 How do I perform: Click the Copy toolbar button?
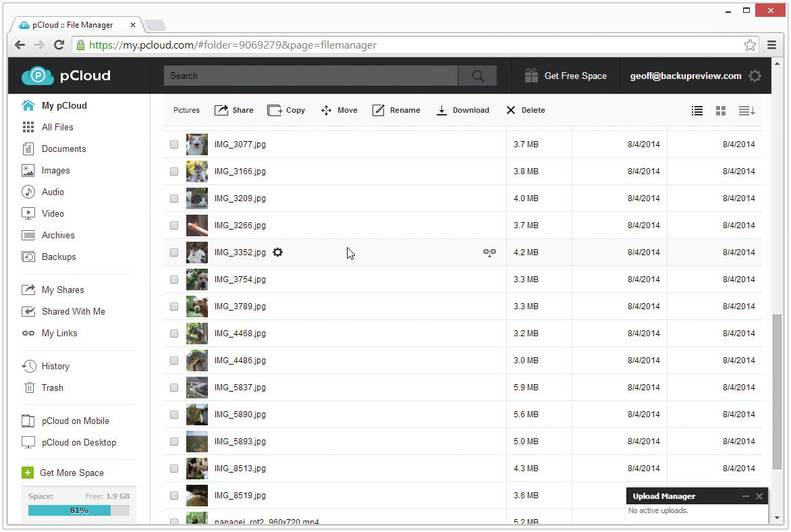(286, 110)
